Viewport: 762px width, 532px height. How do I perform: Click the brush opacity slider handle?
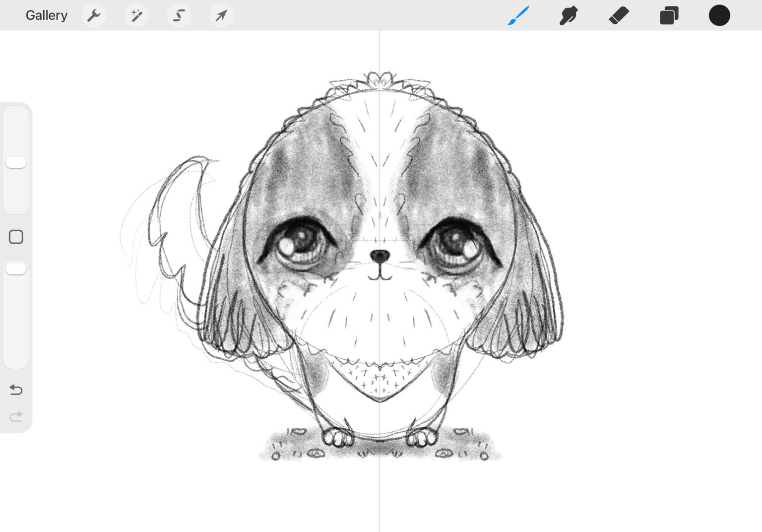pos(16,268)
